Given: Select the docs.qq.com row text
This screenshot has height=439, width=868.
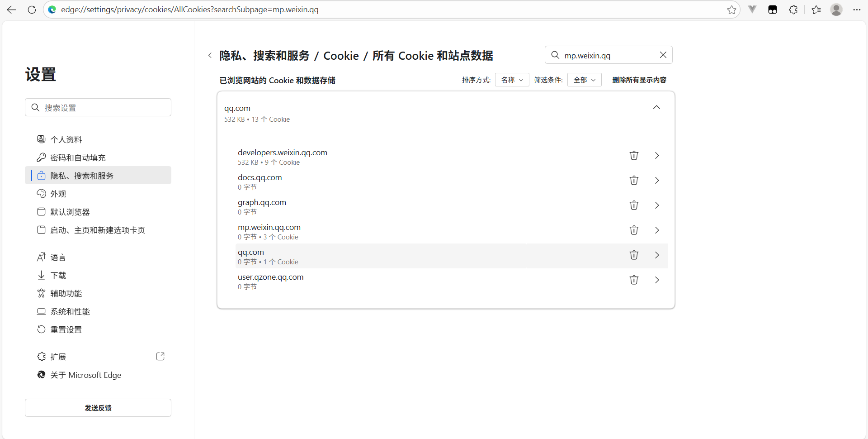Looking at the screenshot, I should (260, 177).
